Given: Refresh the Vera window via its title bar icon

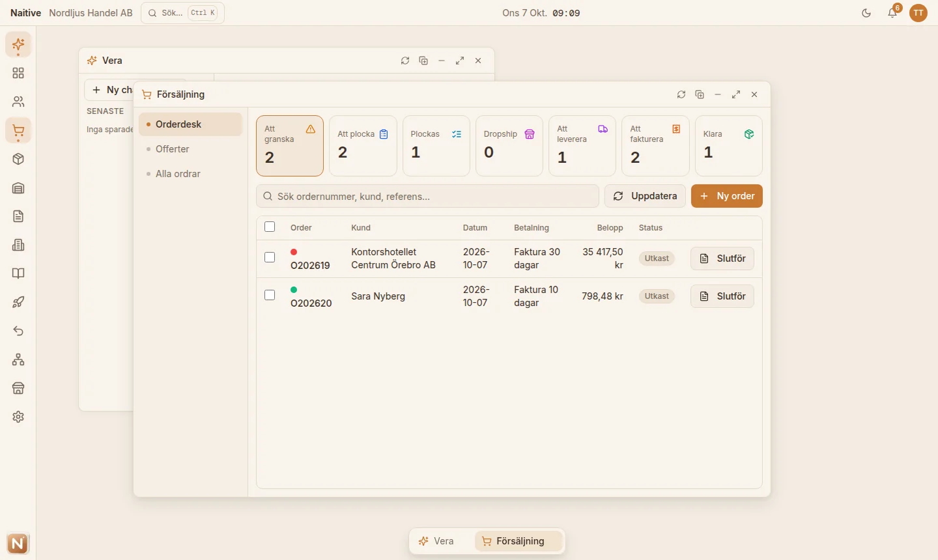Looking at the screenshot, I should [x=405, y=61].
